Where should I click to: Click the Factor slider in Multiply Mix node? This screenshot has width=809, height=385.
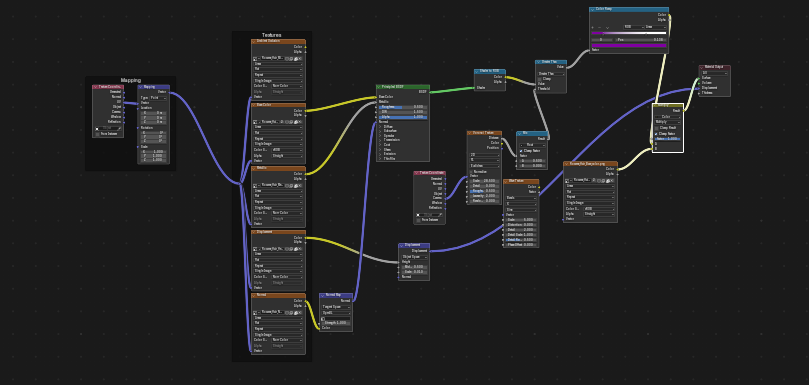tap(668, 139)
